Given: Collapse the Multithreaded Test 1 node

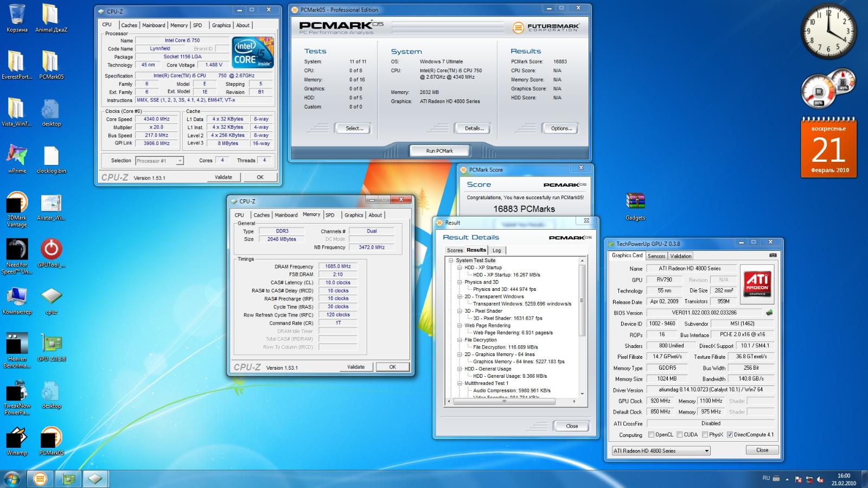Looking at the screenshot, I should click(x=459, y=383).
